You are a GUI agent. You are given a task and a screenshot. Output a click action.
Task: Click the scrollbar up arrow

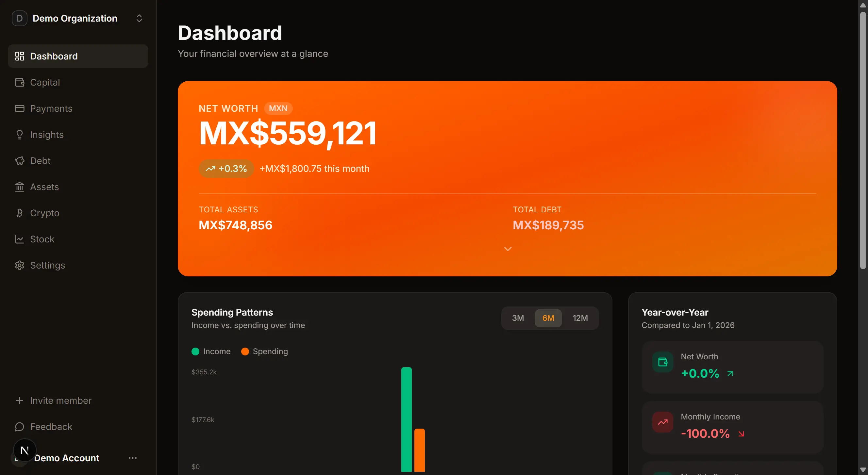(x=863, y=5)
